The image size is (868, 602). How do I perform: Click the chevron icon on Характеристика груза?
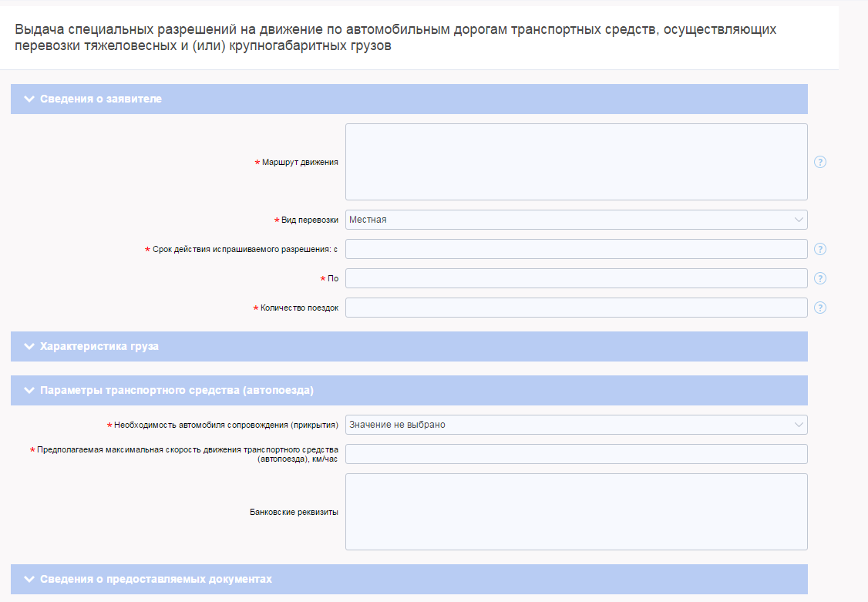29,347
